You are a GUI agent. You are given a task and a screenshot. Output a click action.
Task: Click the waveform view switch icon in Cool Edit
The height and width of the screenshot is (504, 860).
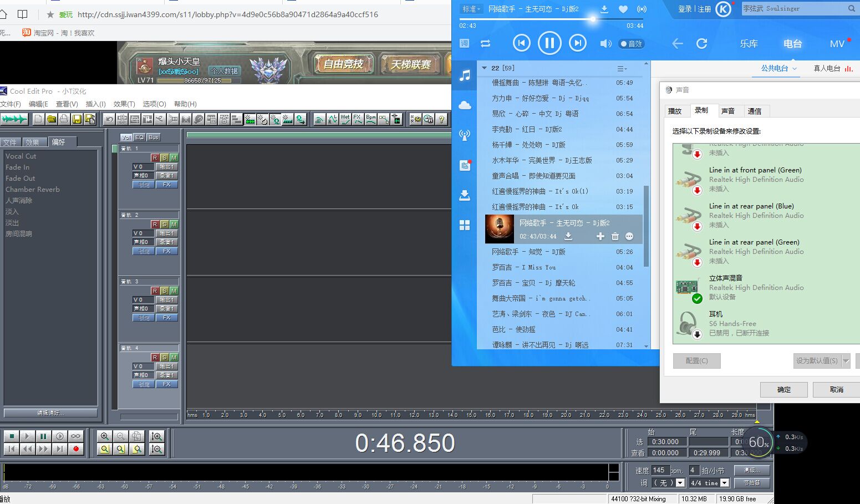pos(14,119)
